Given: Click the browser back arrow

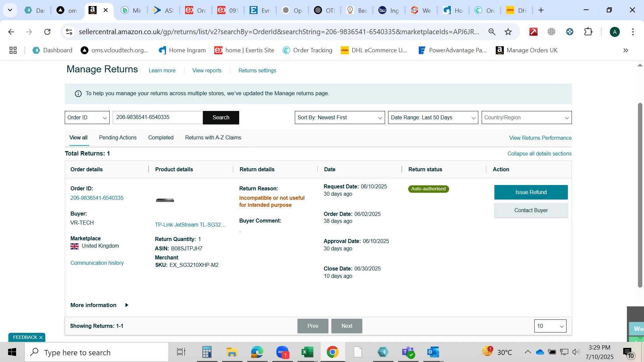Looking at the screenshot, I should pyautogui.click(x=11, y=32).
